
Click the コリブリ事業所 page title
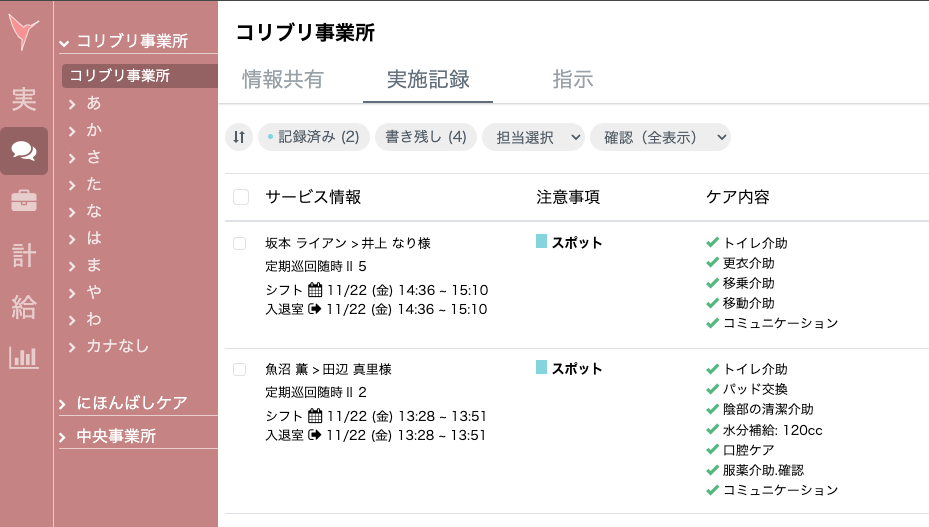tap(305, 32)
